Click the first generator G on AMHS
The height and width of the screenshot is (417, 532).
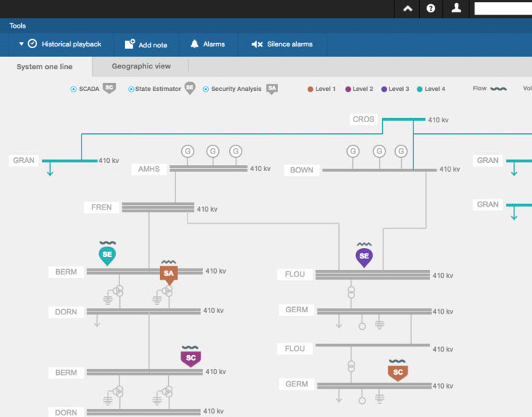188,151
